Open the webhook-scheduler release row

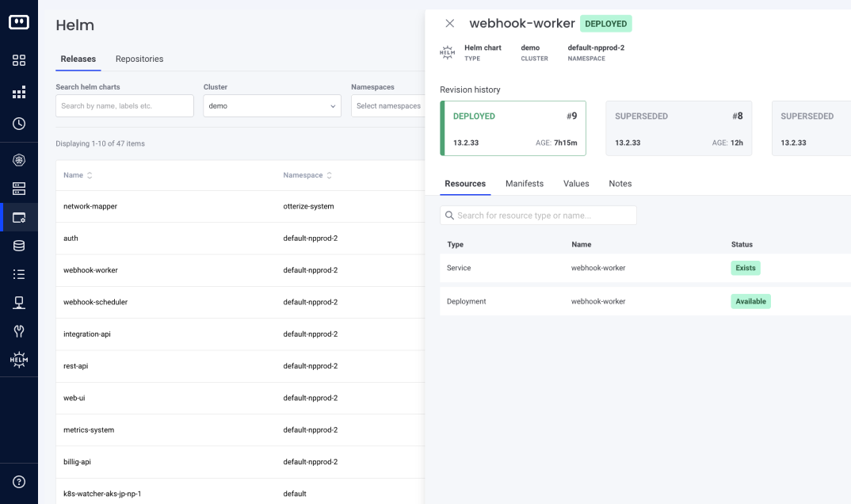(240, 302)
